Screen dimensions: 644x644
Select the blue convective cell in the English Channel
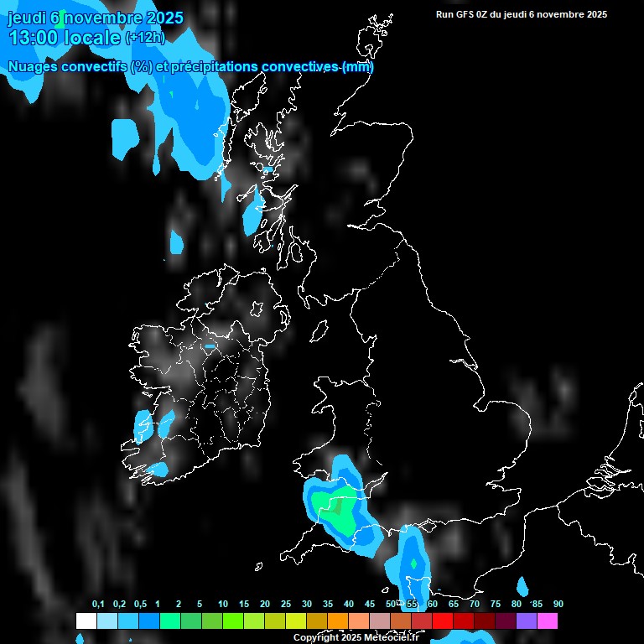pos(412,560)
